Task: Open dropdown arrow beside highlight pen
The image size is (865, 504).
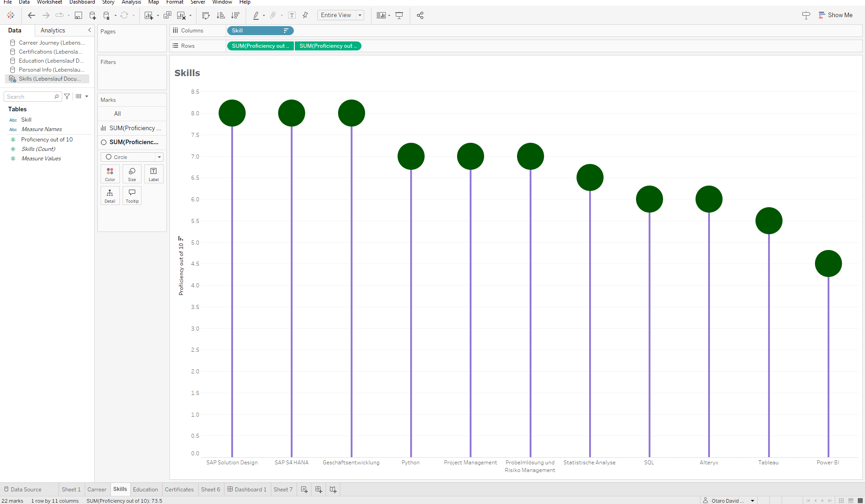Action: (x=264, y=16)
